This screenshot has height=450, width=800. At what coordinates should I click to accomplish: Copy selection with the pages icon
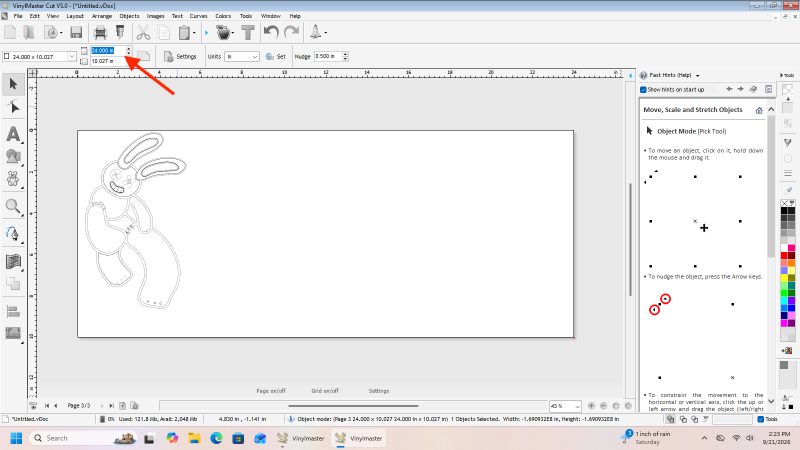pos(164,33)
